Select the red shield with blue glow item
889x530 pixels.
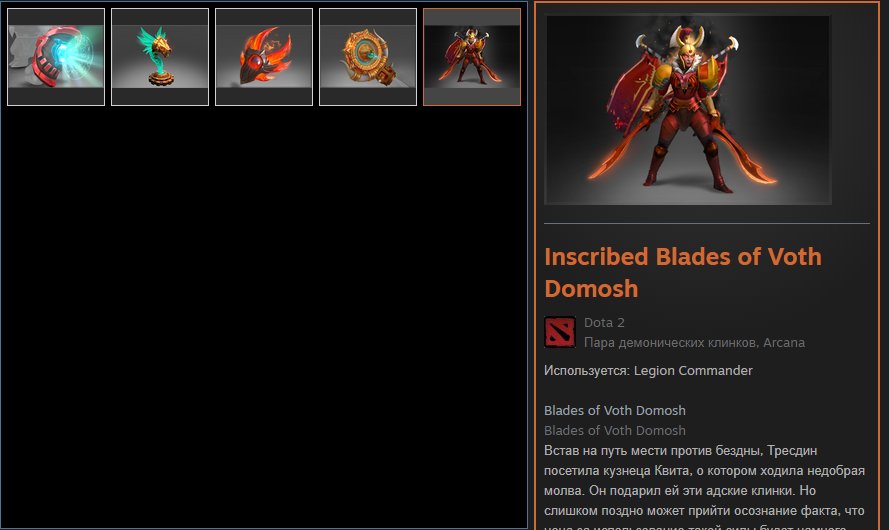[x=56, y=57]
